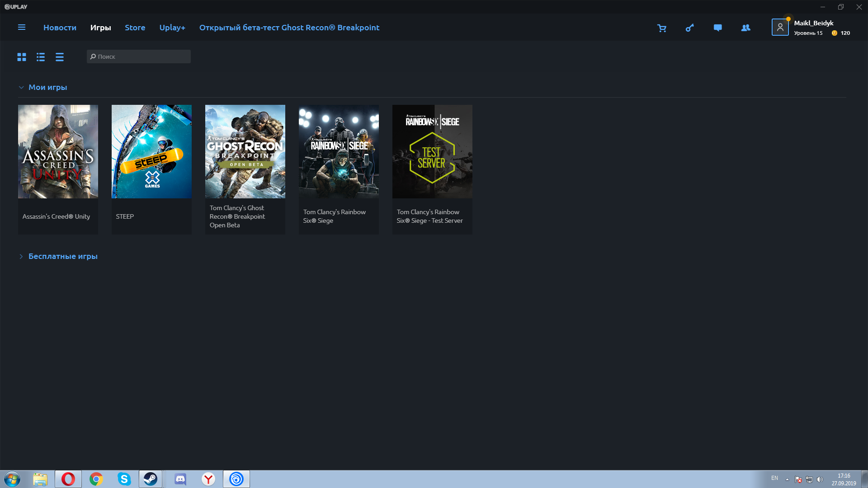Image resolution: width=868 pixels, height=488 pixels.
Task: Click the Units coin balance 120
Action: (x=841, y=33)
